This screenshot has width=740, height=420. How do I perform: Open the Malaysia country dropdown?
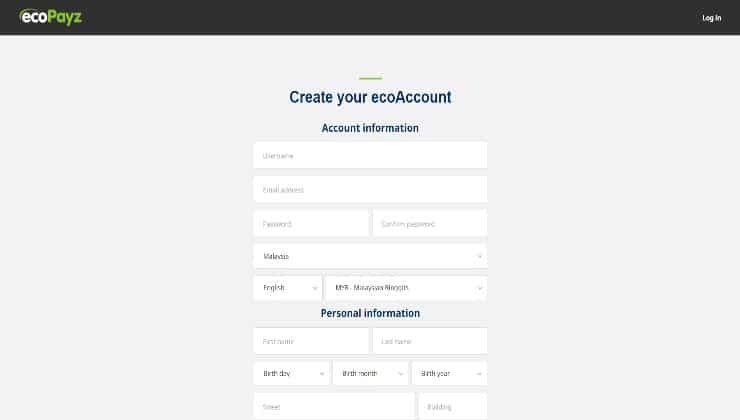[370, 256]
